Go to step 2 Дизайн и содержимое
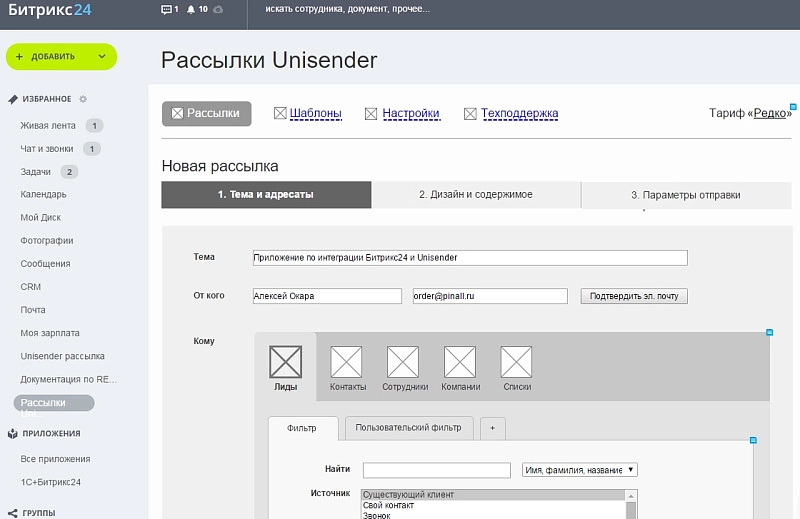800x519 pixels. click(475, 195)
